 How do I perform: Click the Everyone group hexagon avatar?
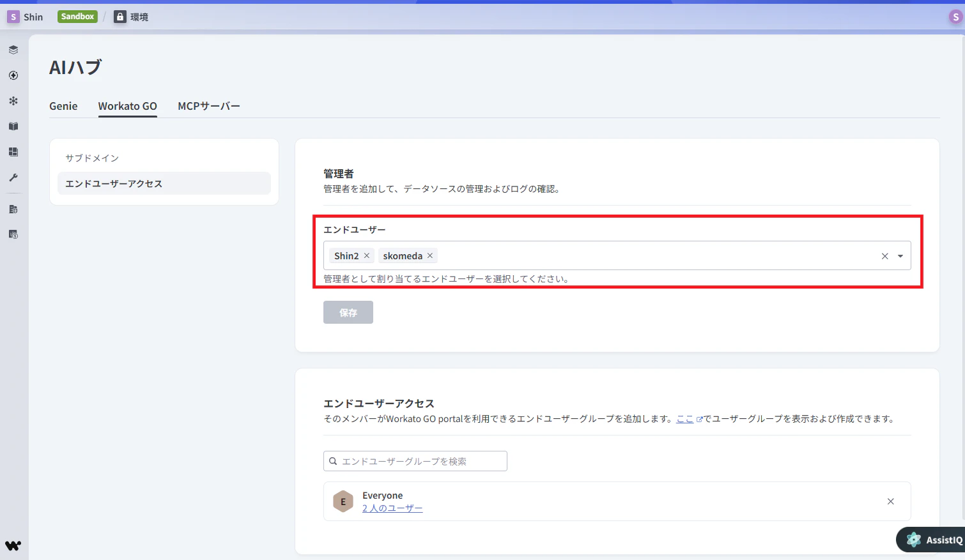(x=343, y=501)
